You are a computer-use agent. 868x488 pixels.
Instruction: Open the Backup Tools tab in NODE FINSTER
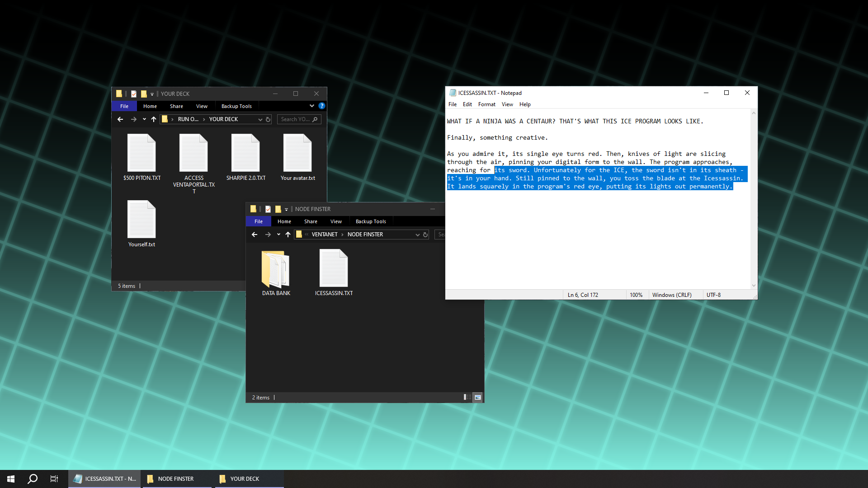(x=371, y=221)
